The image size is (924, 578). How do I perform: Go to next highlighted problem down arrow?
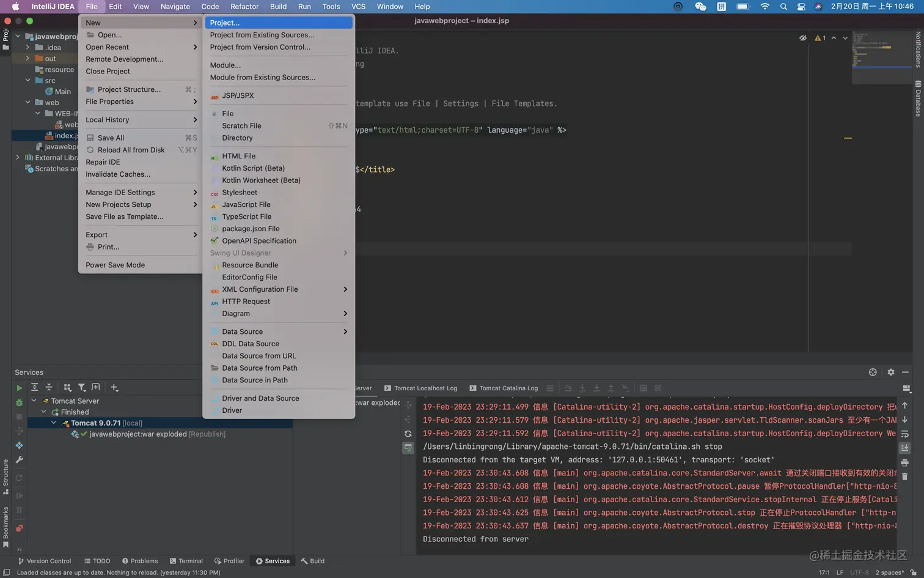coord(845,38)
